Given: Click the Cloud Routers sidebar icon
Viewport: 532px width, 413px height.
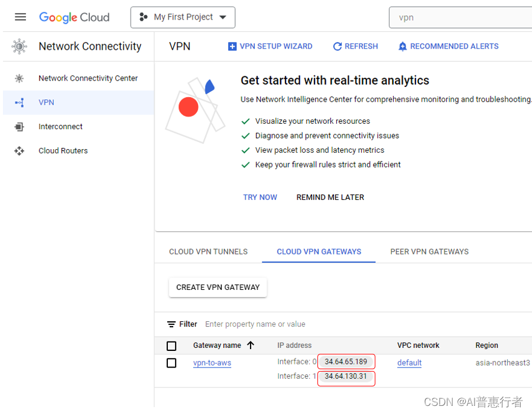Looking at the screenshot, I should pos(20,151).
